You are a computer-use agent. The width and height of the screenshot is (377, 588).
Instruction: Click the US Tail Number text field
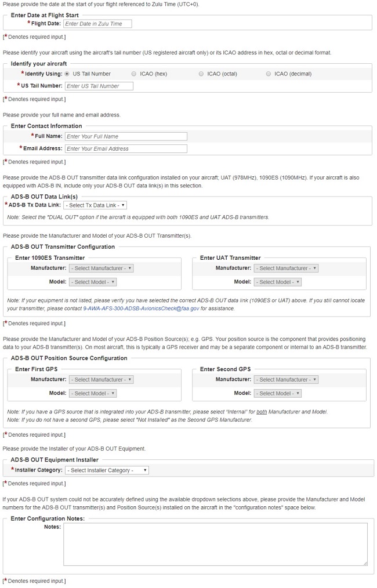point(99,86)
